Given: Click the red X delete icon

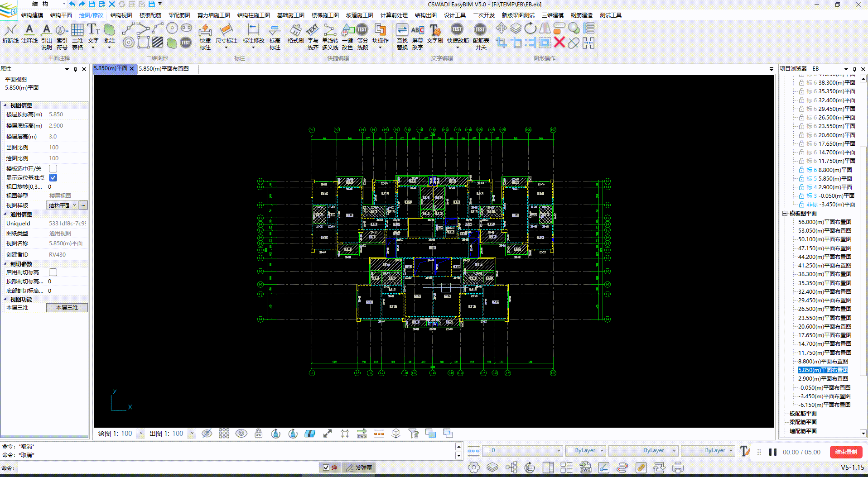Looking at the screenshot, I should tap(559, 43).
